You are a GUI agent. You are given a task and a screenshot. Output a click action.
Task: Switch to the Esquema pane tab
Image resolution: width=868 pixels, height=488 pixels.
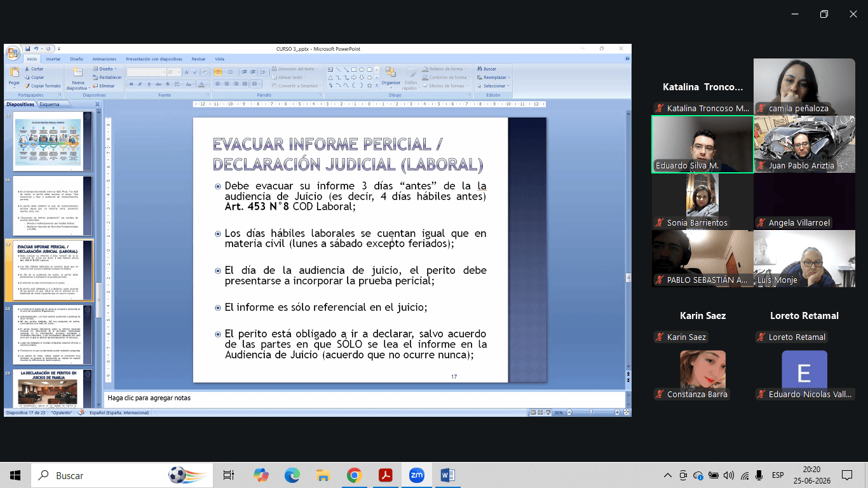pos(50,104)
